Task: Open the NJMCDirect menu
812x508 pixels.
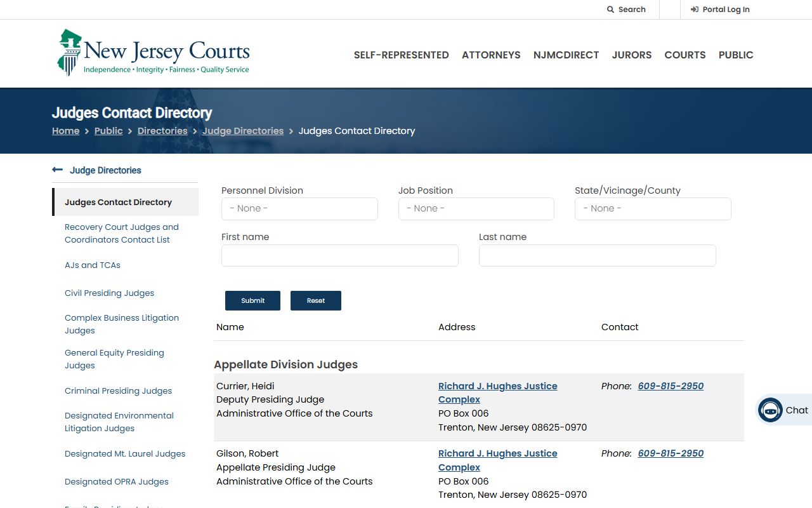Action: pos(566,55)
